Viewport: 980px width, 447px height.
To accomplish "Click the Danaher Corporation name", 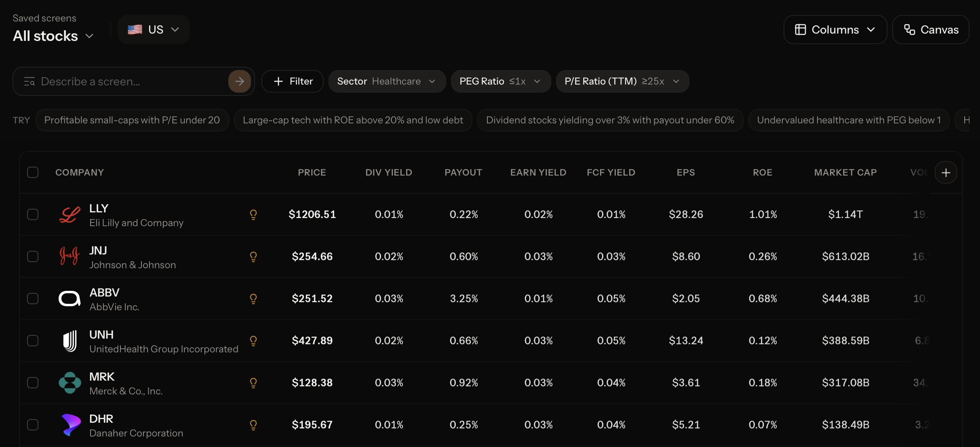I will click(136, 433).
